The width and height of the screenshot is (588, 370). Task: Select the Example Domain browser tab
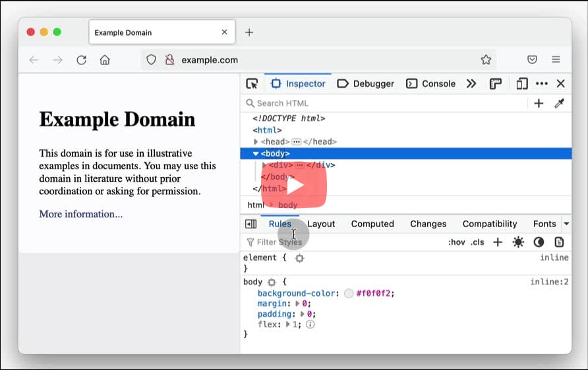point(162,32)
